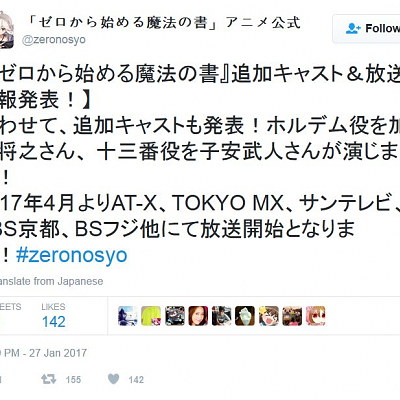Screen dimensions: 400x400
Task: Open eighth liker avatar thumbnail
Action: click(x=292, y=316)
